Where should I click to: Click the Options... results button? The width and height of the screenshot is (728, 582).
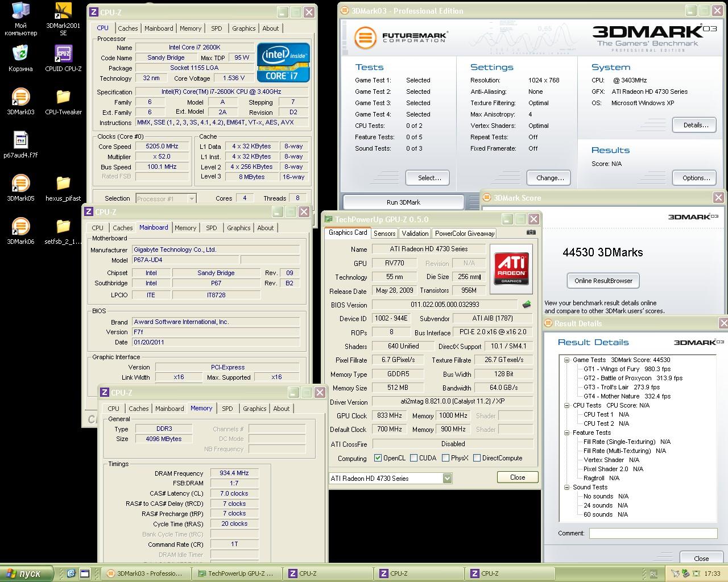[694, 178]
